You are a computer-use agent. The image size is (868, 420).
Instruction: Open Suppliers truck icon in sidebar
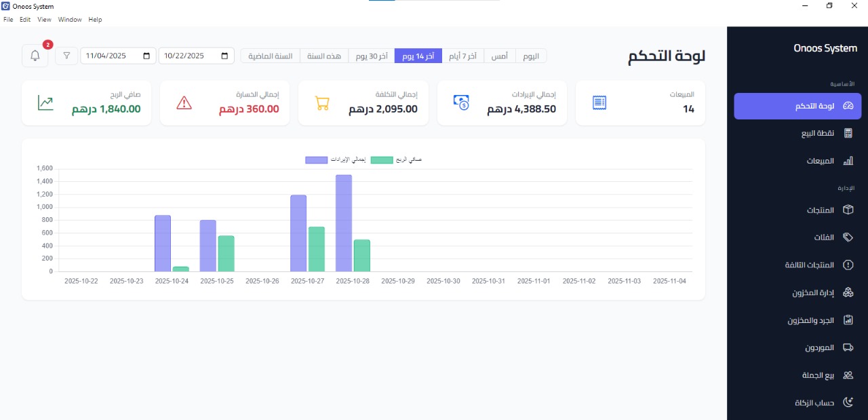[x=848, y=347]
